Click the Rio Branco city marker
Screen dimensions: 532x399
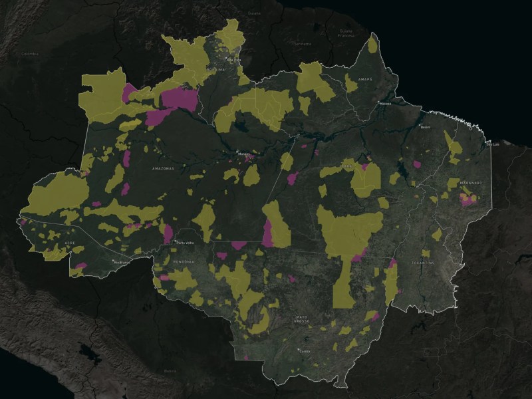point(113,261)
